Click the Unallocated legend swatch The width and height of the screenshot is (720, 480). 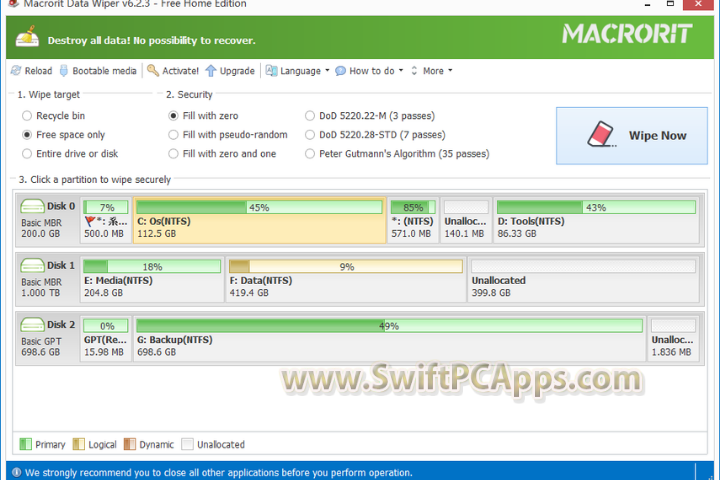pyautogui.click(x=187, y=444)
